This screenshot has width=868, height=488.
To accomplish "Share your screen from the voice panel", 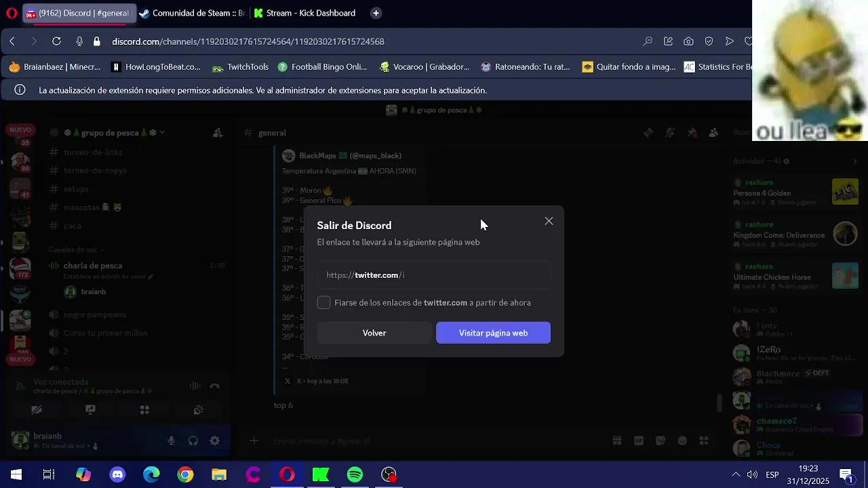I will 90,410.
